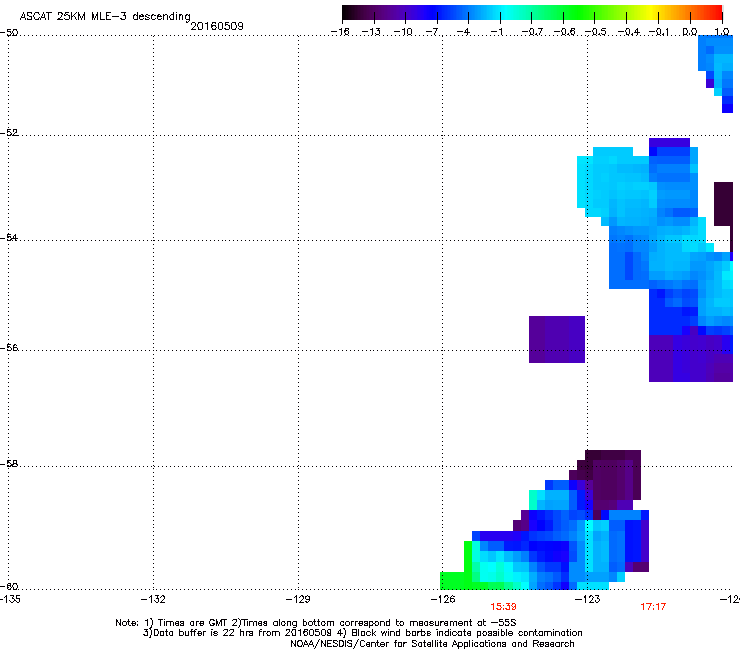Click the longitude axis label -129

point(298,599)
